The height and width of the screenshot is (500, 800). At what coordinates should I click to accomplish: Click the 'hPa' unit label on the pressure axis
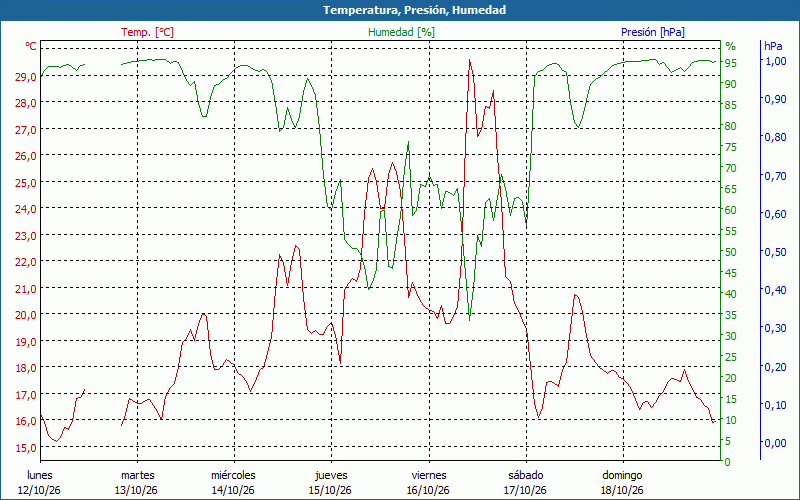(x=773, y=46)
